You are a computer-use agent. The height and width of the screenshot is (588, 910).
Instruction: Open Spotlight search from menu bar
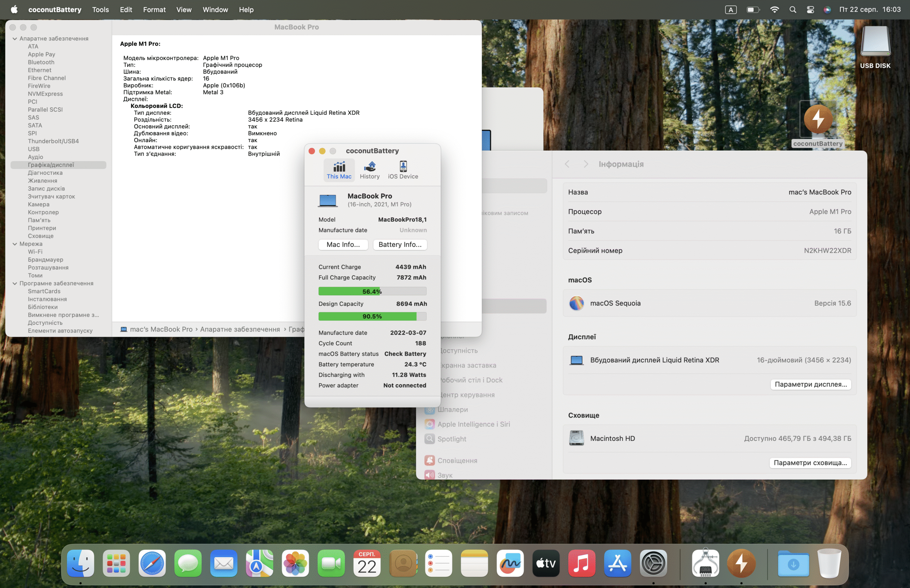coord(793,10)
